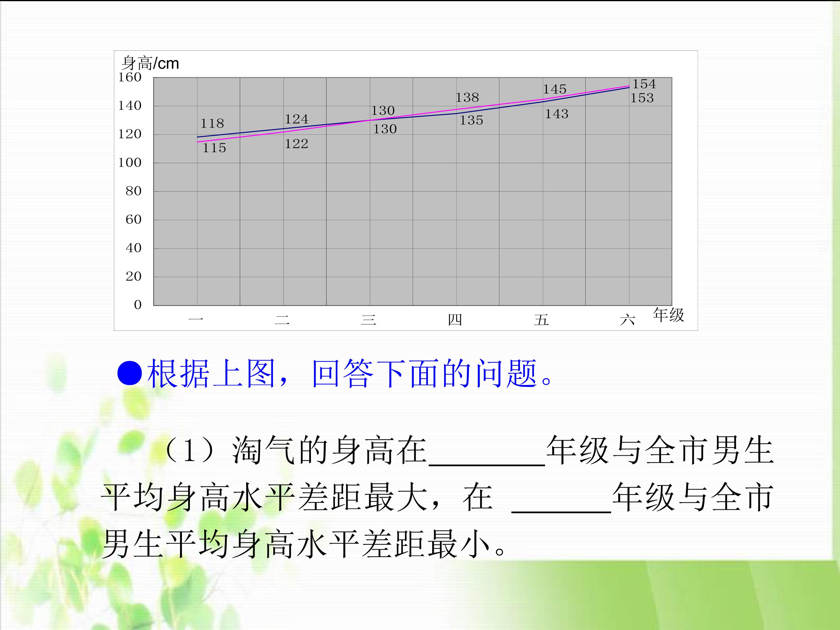Click the 二 grade label on x-axis
Image resolution: width=840 pixels, height=630 pixels.
coord(282,320)
